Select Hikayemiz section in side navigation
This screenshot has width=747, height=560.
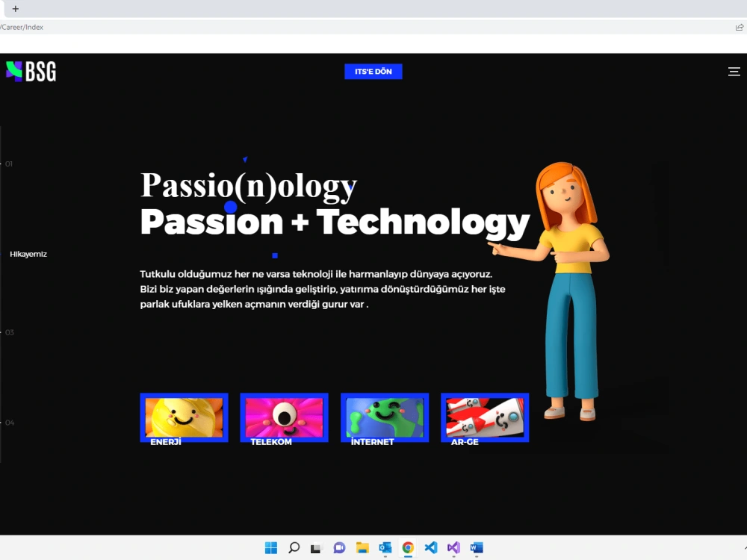(x=28, y=255)
